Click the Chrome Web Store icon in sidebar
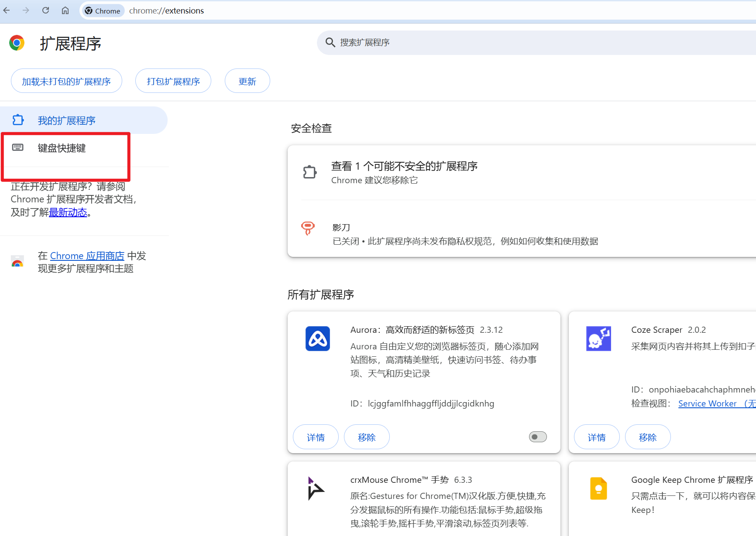This screenshot has height=536, width=756. (17, 261)
